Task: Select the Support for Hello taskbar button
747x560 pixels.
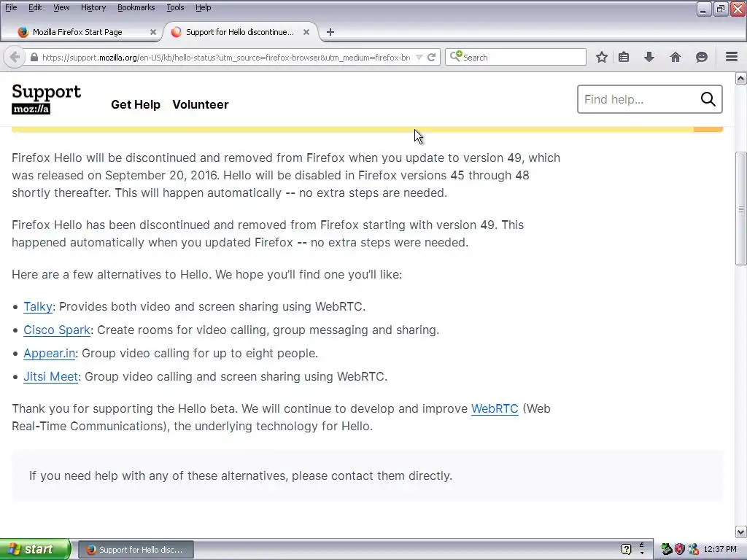Action: (136, 550)
